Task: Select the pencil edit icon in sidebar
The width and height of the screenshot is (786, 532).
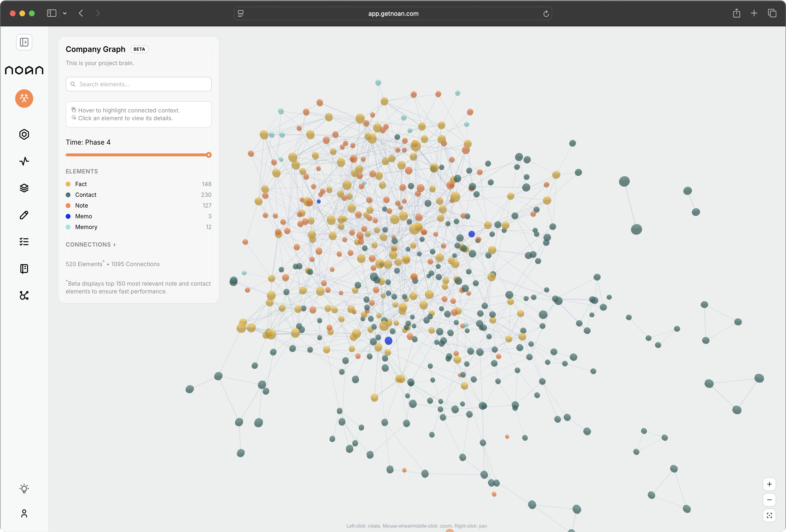Action: pyautogui.click(x=24, y=215)
